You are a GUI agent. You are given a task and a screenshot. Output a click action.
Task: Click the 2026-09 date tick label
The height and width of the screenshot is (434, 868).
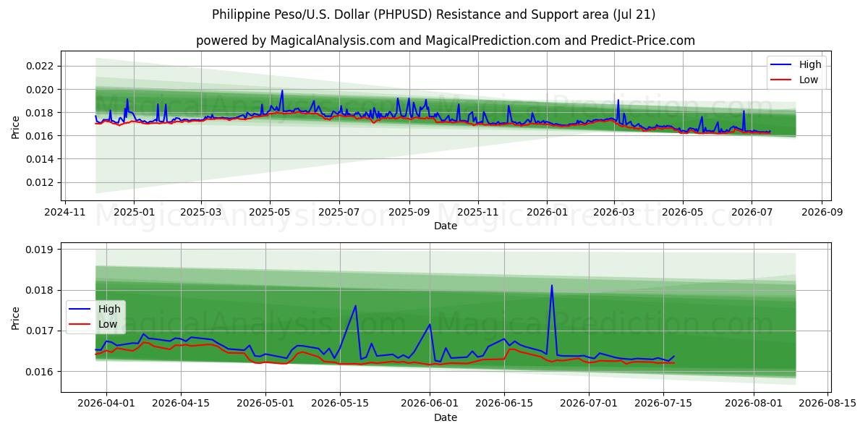[x=822, y=213]
